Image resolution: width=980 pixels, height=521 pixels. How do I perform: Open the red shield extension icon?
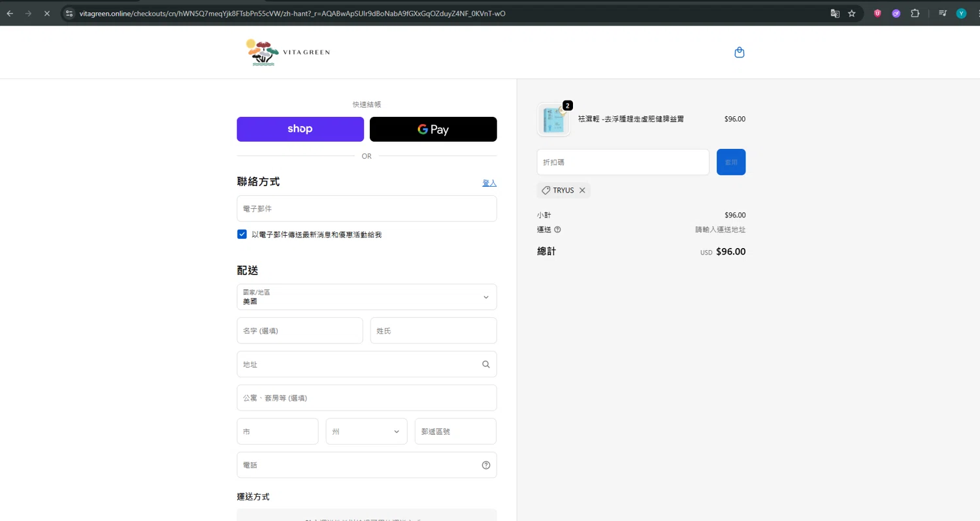coord(877,13)
